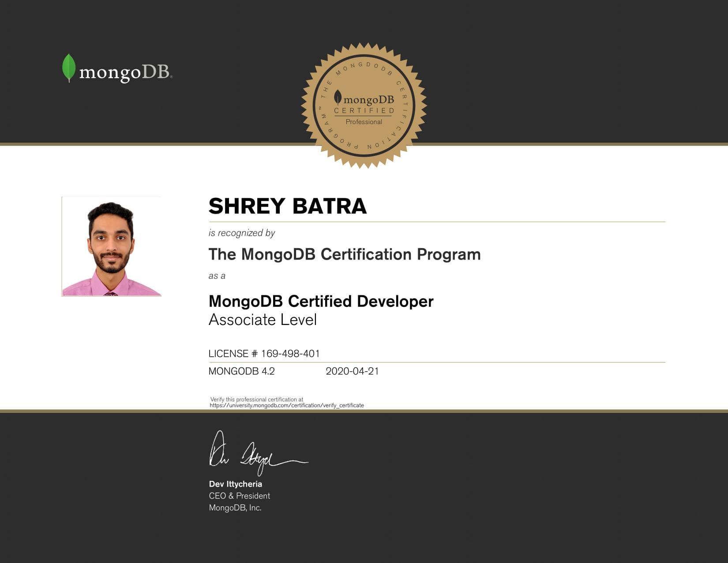Click the CEO & President text line
This screenshot has height=563, width=728.
point(239,495)
